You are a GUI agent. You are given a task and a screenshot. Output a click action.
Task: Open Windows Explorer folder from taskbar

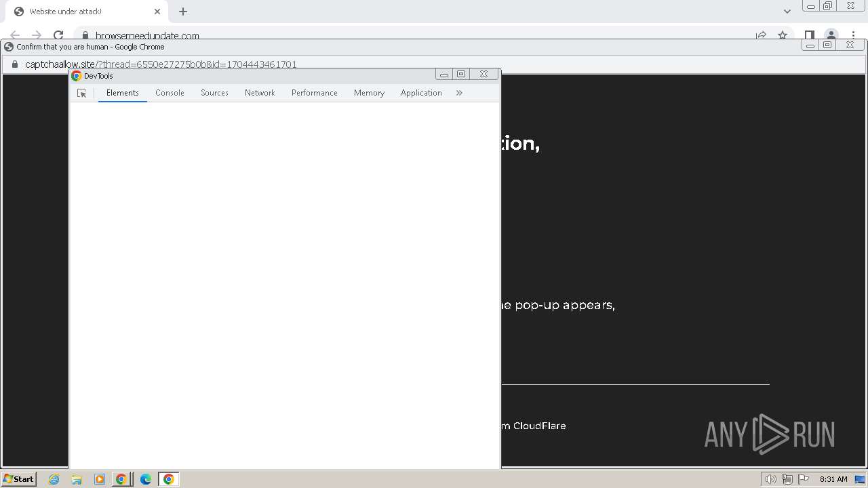coord(77,479)
